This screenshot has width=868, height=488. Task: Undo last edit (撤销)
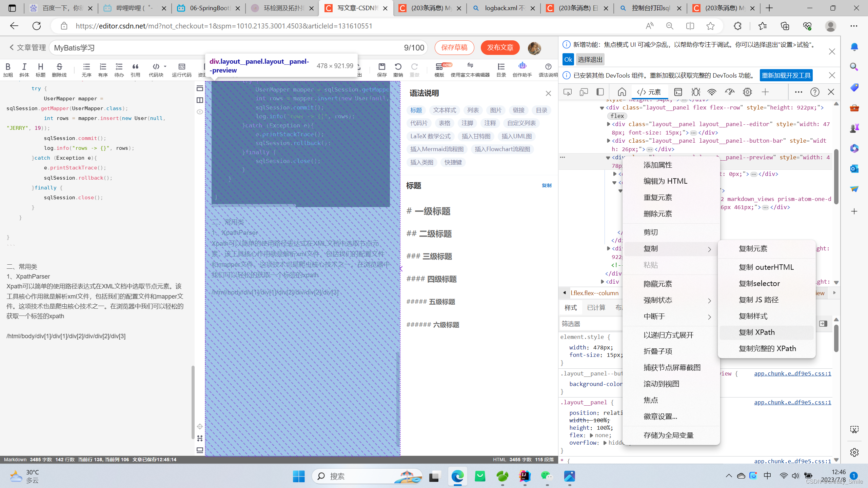pos(398,69)
